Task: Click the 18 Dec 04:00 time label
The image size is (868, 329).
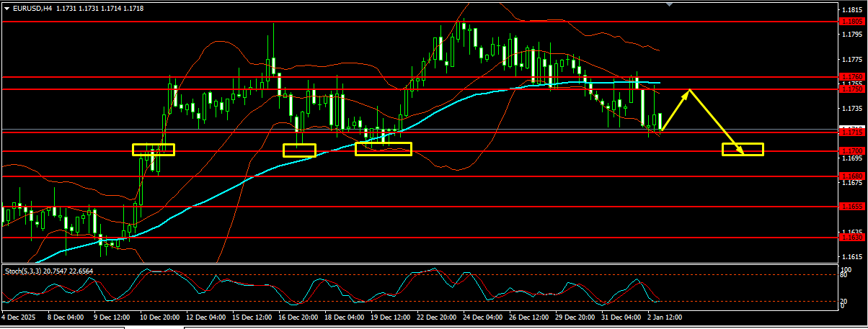Action: [x=345, y=316]
